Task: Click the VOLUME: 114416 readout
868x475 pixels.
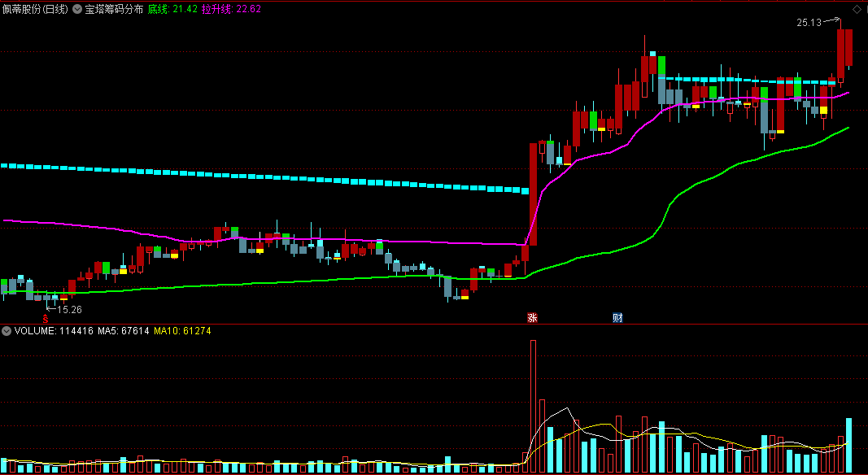Action: 54,331
